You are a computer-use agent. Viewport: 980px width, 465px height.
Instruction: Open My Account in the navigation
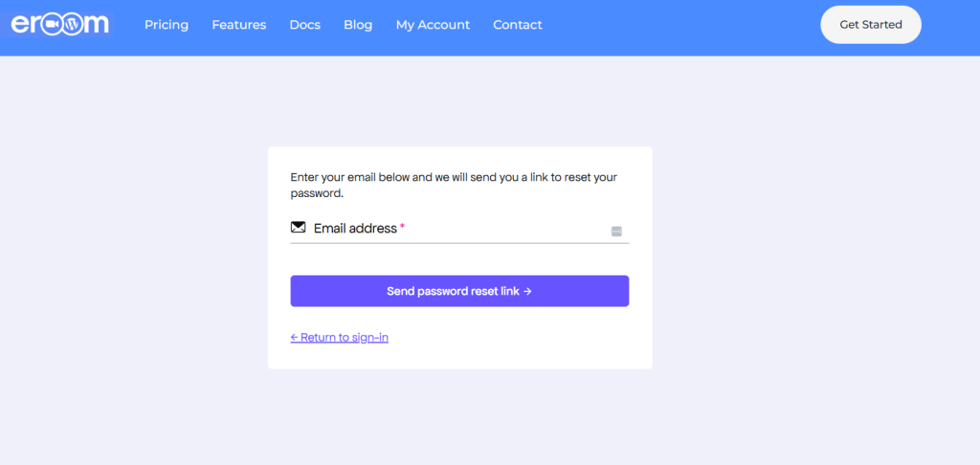(433, 25)
